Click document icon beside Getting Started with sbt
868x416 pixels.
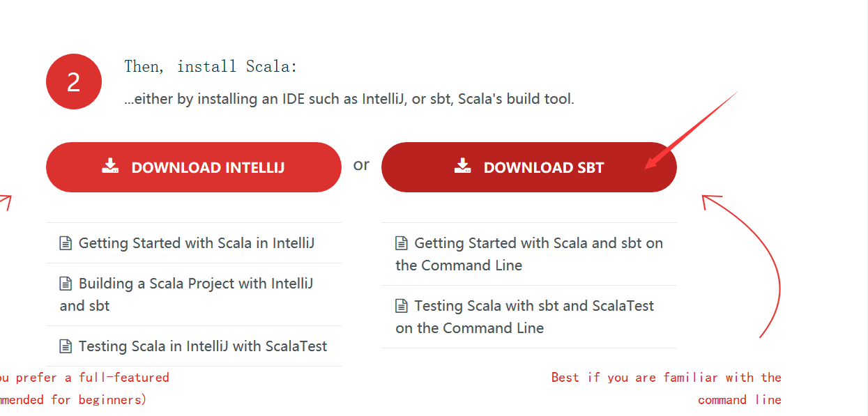402,243
